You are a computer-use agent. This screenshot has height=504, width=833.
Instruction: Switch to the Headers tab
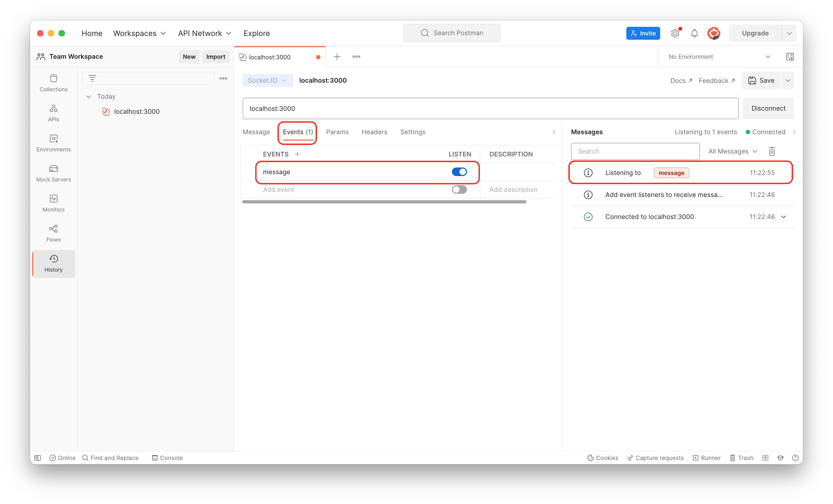pos(374,132)
